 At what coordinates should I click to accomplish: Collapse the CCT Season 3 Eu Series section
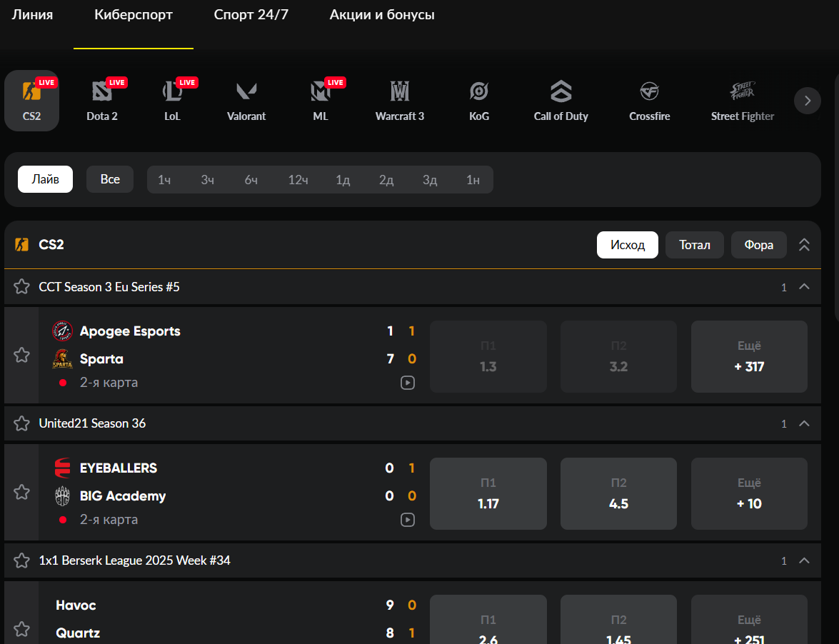pyautogui.click(x=804, y=287)
